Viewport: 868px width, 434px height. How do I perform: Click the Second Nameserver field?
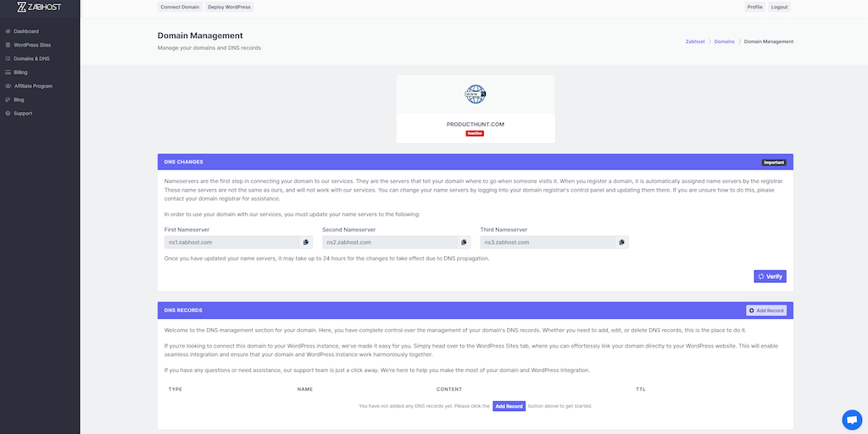tap(390, 242)
